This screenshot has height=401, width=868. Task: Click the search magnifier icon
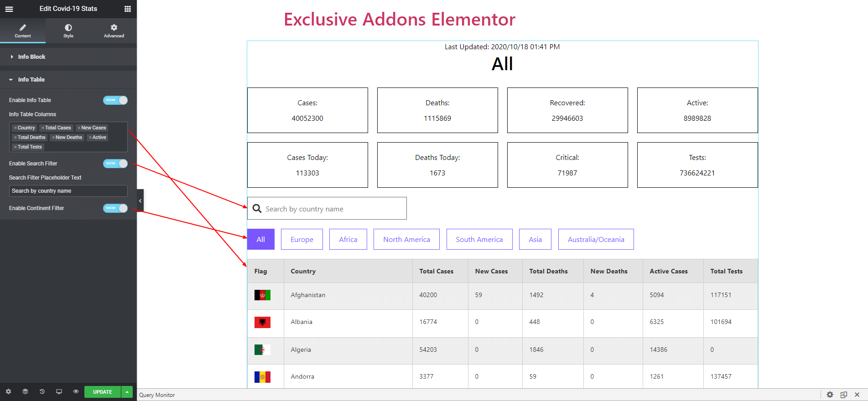click(257, 208)
